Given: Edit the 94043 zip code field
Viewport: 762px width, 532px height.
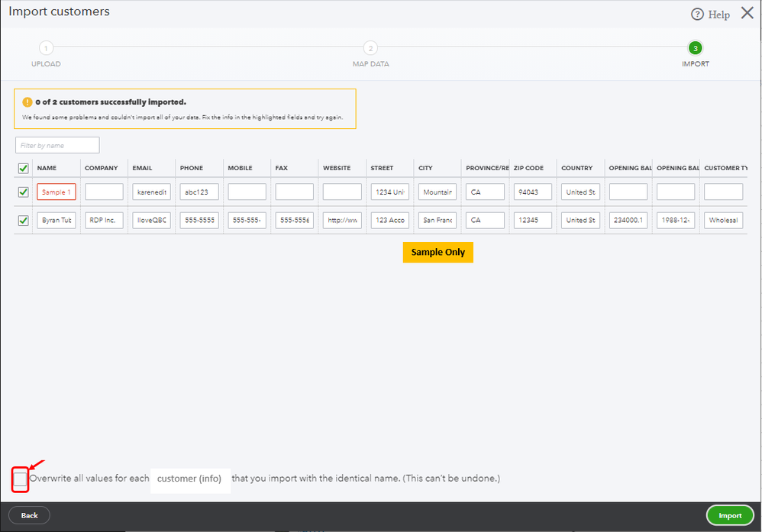Looking at the screenshot, I should (x=533, y=192).
